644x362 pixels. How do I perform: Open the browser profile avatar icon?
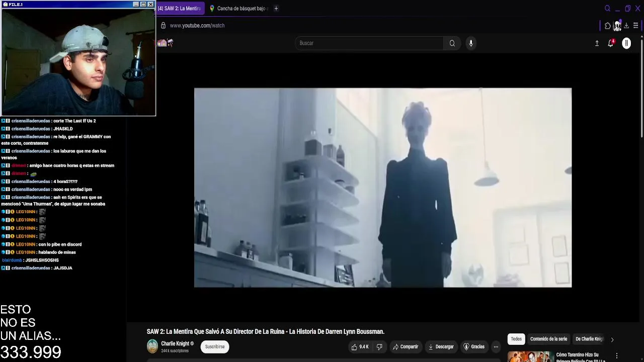617,26
